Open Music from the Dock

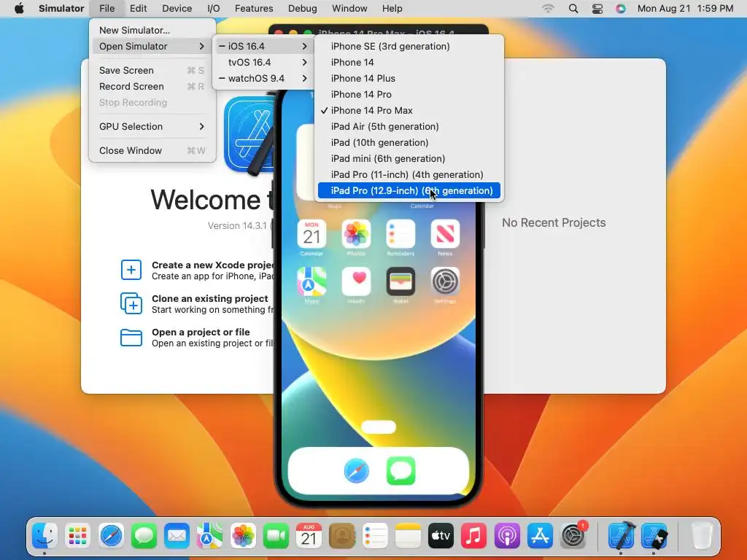(x=474, y=536)
